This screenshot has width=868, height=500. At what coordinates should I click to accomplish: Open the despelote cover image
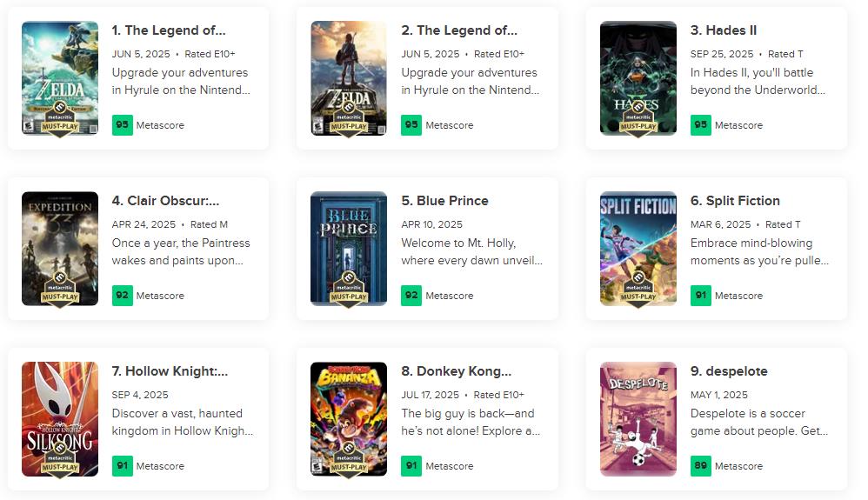click(x=638, y=417)
